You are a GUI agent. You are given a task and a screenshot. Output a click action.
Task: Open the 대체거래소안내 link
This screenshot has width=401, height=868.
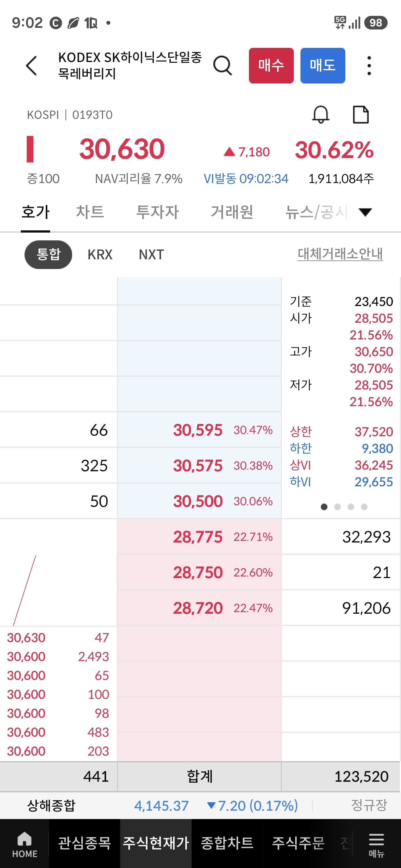340,254
